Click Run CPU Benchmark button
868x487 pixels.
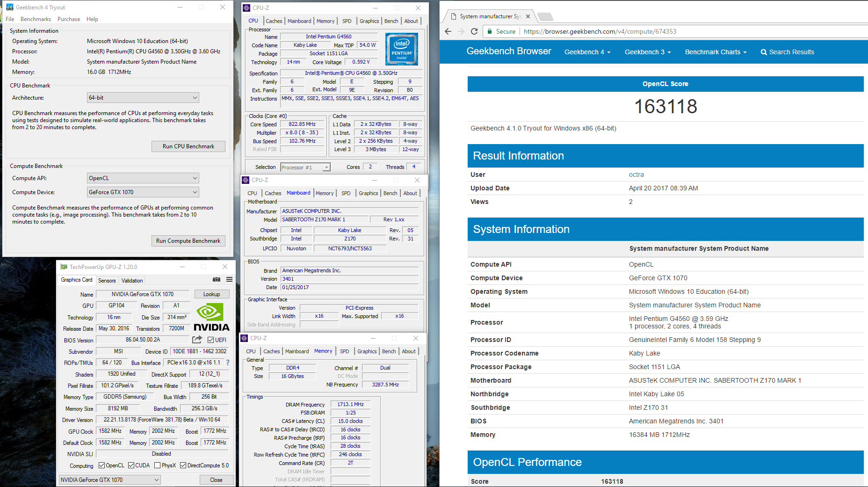pos(188,146)
